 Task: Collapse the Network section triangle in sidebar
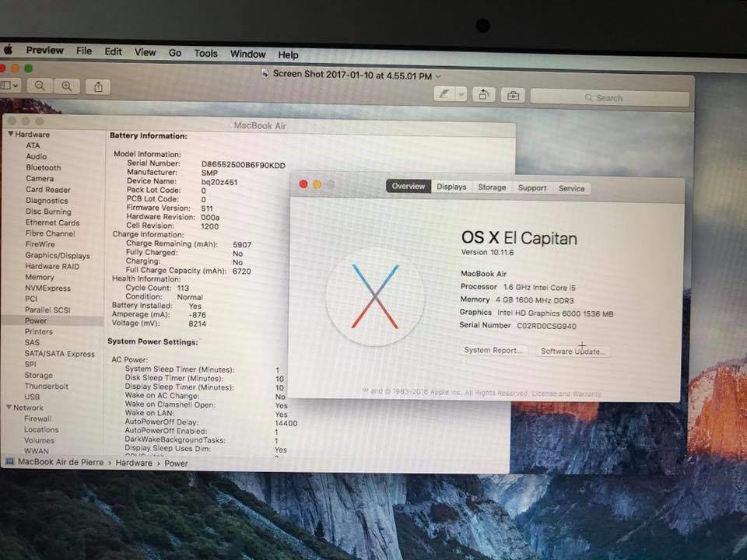point(9,408)
